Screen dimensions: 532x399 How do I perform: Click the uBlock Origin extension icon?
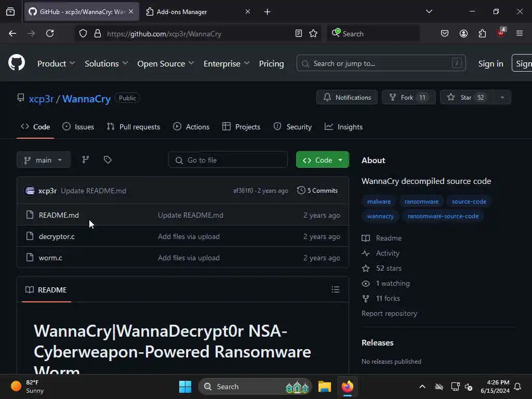[x=501, y=33]
